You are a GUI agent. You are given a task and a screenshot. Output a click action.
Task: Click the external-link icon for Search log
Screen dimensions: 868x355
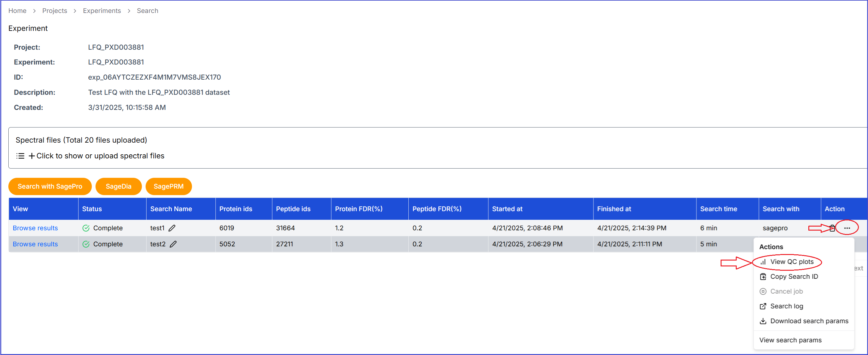click(763, 306)
